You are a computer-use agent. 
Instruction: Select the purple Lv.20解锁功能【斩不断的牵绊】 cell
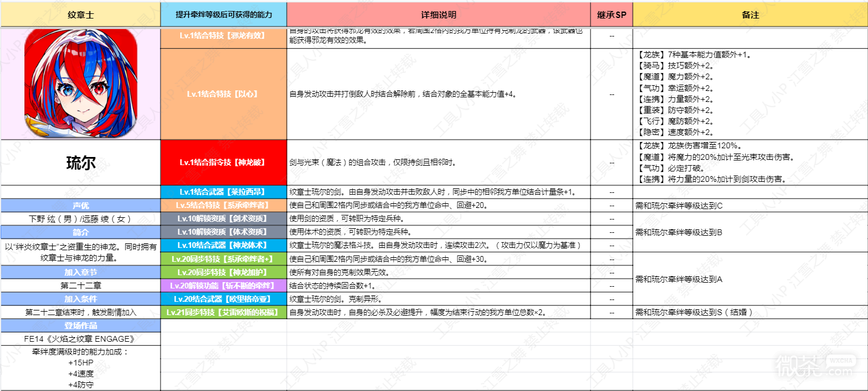tap(224, 286)
